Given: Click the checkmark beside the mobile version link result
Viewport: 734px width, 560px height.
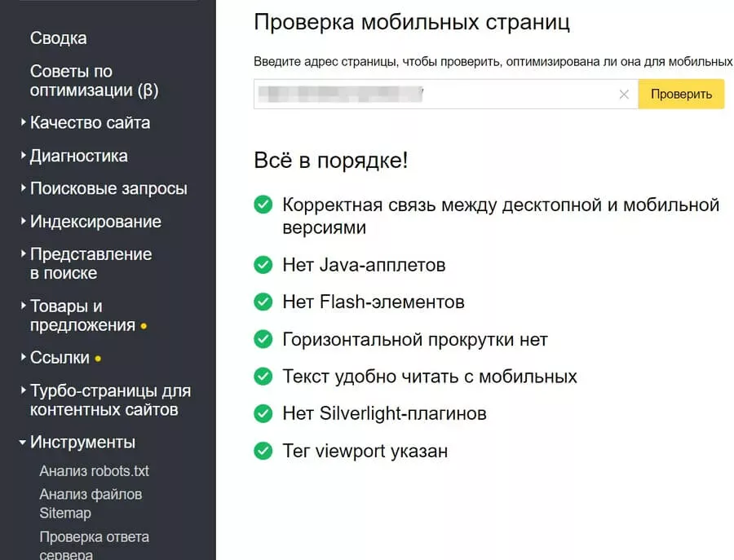Looking at the screenshot, I should [x=263, y=206].
